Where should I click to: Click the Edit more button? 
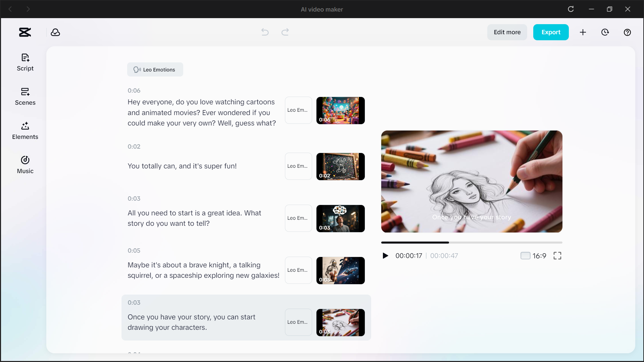pos(507,32)
